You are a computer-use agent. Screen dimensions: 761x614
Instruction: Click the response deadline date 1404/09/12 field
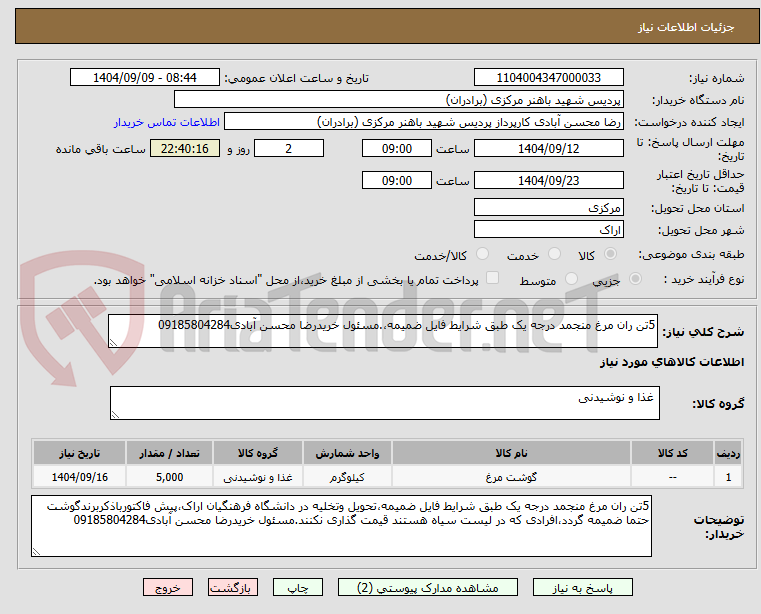548,149
